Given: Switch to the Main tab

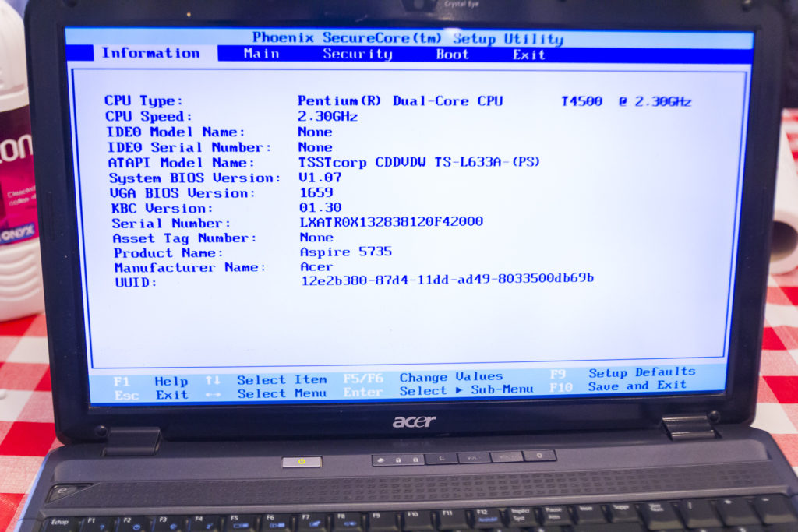Looking at the screenshot, I should [x=261, y=54].
